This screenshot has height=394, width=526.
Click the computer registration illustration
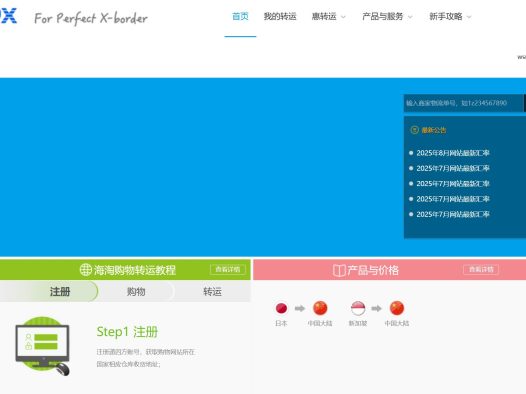coord(42,346)
